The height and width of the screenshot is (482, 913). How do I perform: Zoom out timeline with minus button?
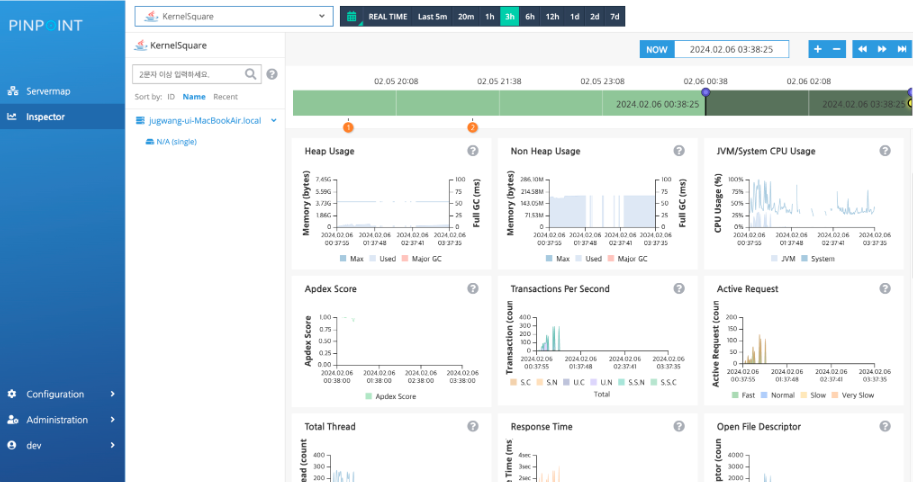pyautogui.click(x=837, y=49)
